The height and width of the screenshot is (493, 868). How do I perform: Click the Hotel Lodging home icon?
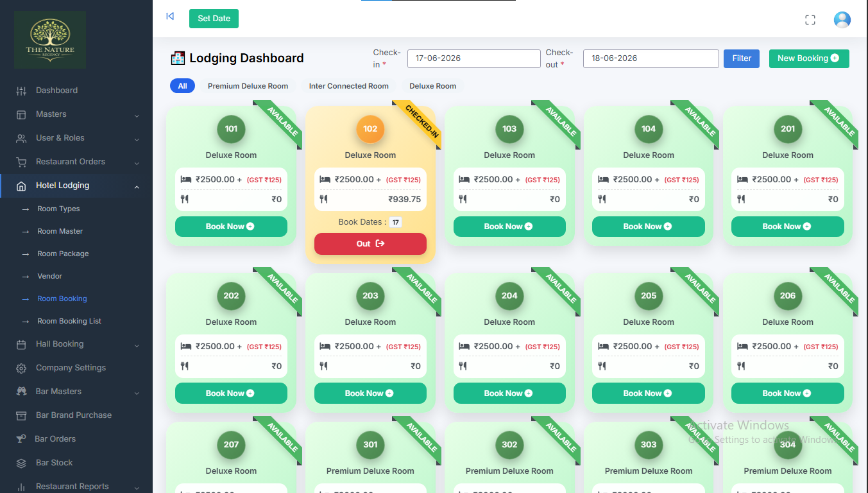coord(21,186)
